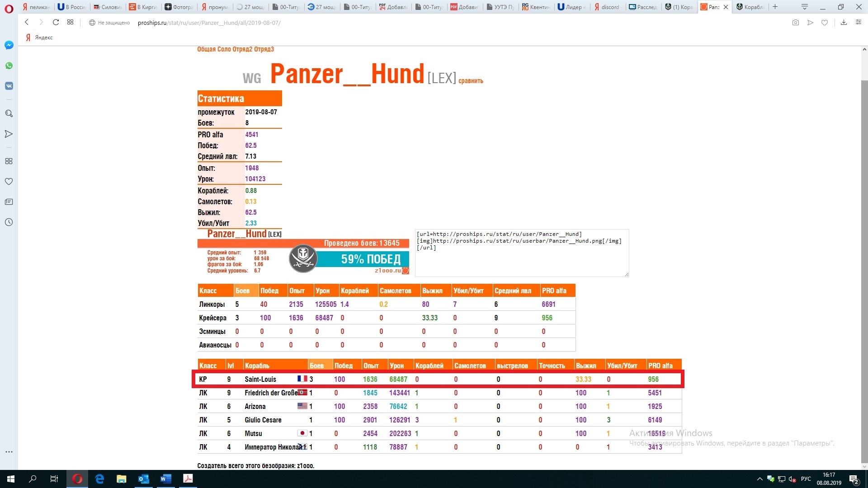Select the 'Friedrich der Große' ship name
Viewport: 868px width, 488px height.
point(271,393)
